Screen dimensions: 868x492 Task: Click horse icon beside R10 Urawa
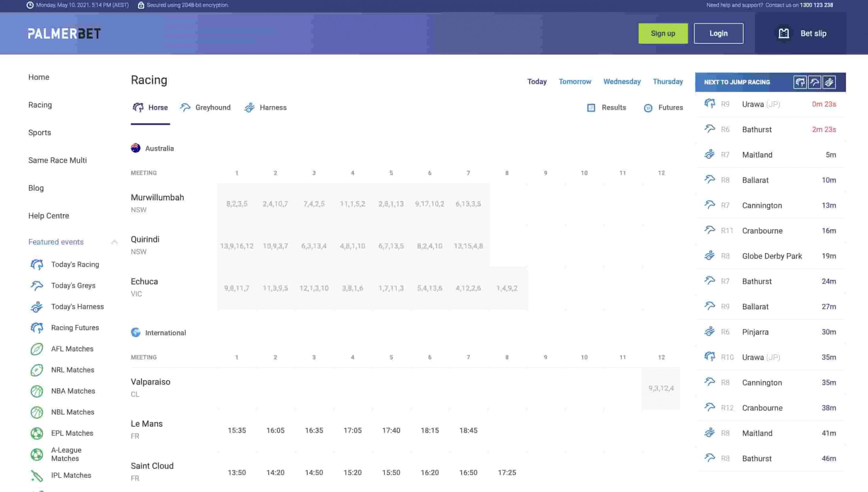coord(710,356)
